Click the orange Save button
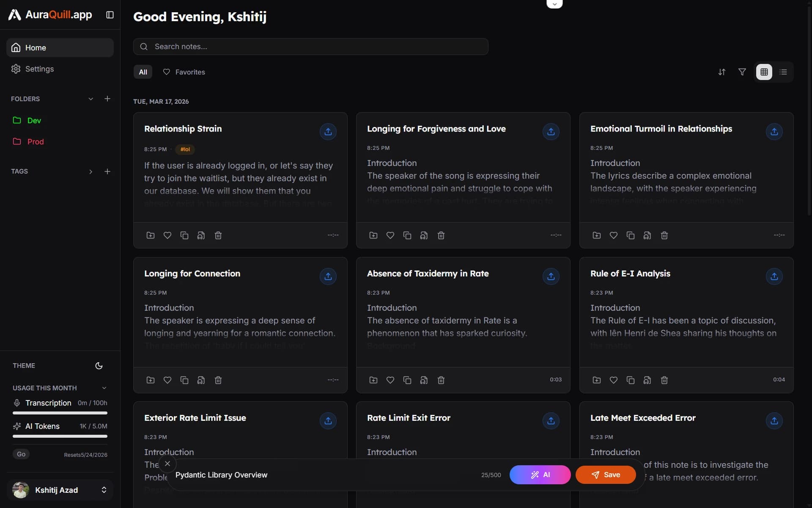Viewport: 812px width, 508px height. (606, 475)
